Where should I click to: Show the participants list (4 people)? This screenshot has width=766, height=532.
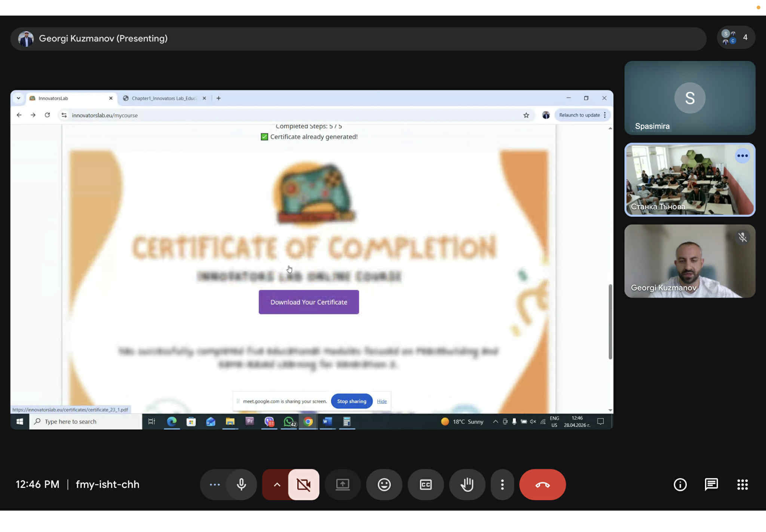tap(736, 37)
